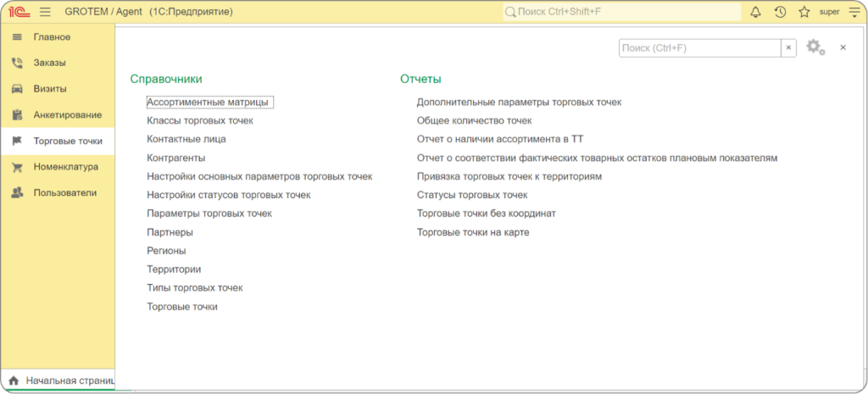Click Главное section icon
Image resolution: width=868 pixels, height=394 pixels.
[x=17, y=37]
